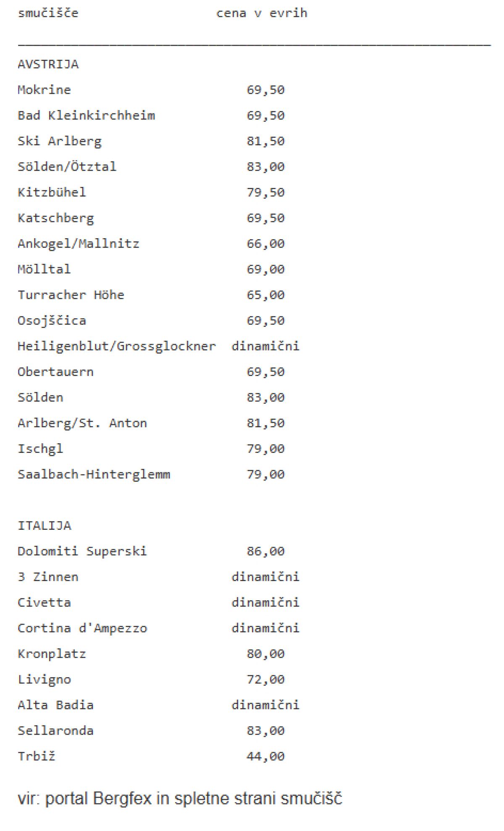Select the Sölden/Ötztal resort text
This screenshot has width=504, height=831.
67,167
